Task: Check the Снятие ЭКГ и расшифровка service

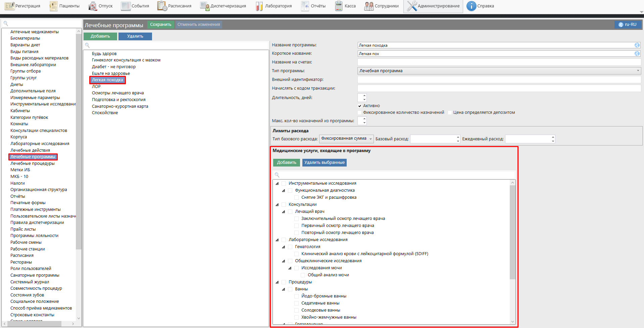Action: click(x=297, y=197)
